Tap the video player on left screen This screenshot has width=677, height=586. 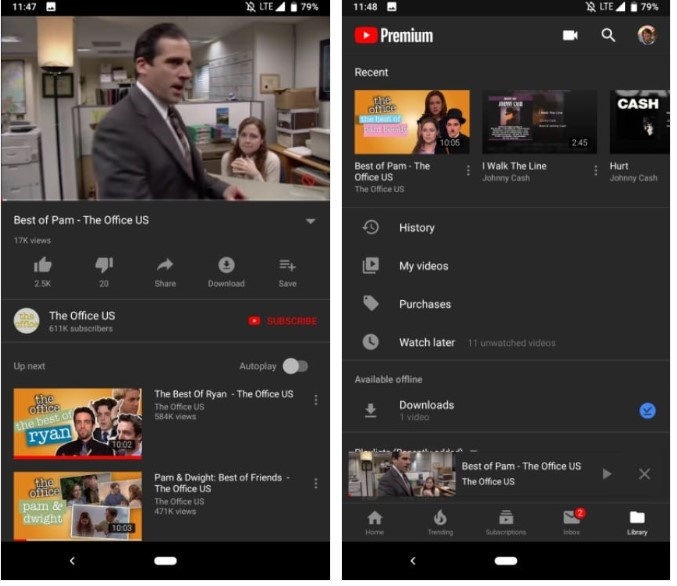(x=166, y=108)
